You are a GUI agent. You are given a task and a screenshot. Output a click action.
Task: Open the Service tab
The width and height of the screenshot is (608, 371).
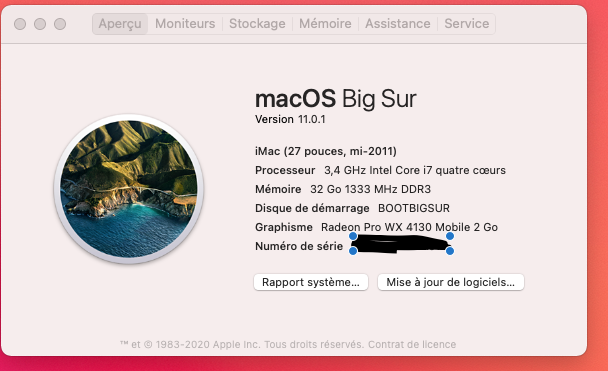point(466,24)
